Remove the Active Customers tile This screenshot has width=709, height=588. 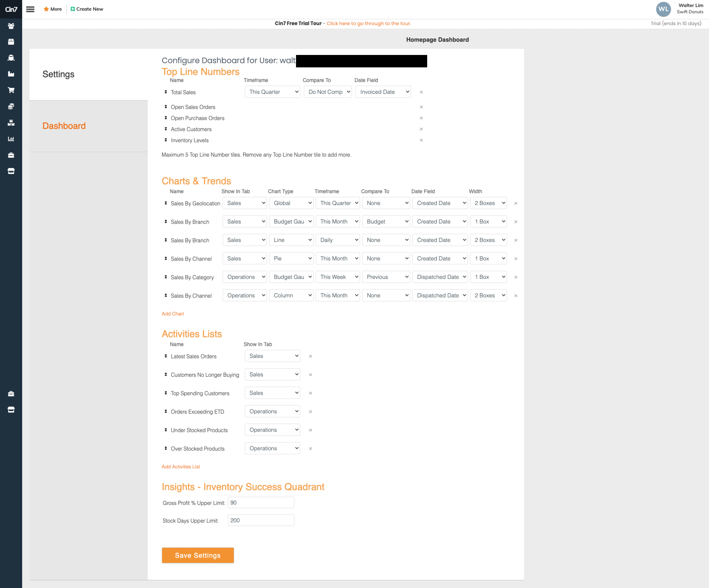point(421,129)
